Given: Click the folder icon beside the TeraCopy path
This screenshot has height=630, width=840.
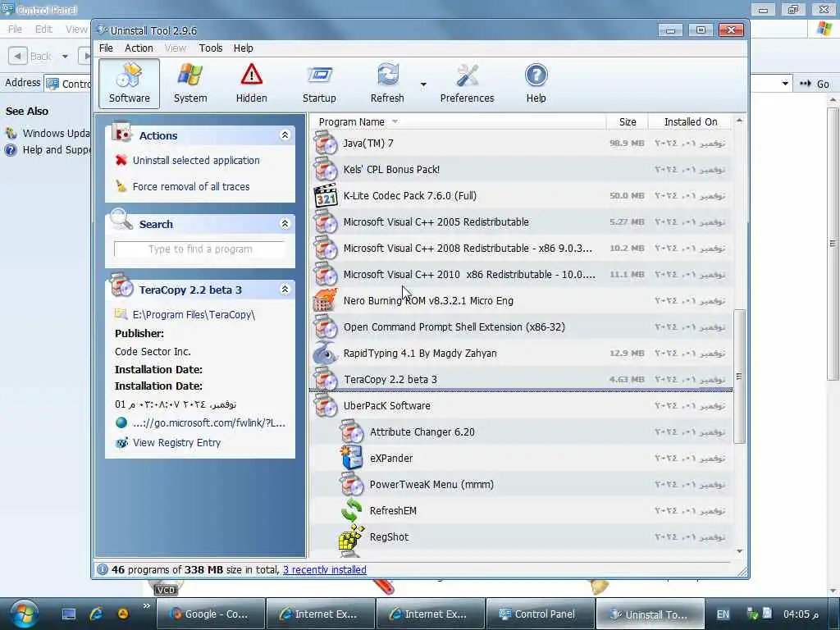Looking at the screenshot, I should coord(121,314).
